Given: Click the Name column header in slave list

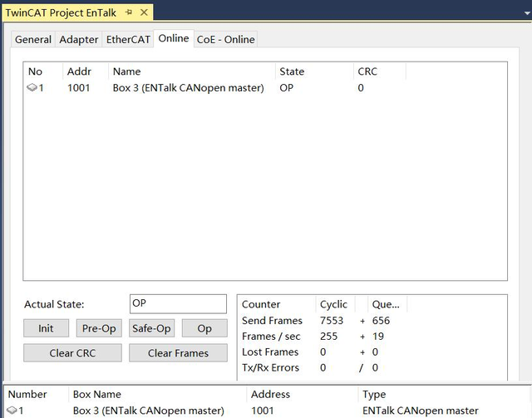Looking at the screenshot, I should [x=192, y=71].
